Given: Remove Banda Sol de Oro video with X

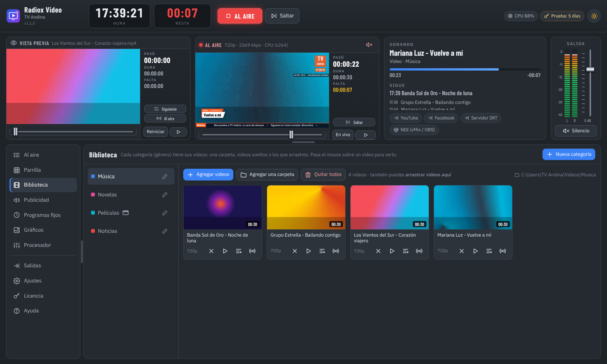Looking at the screenshot, I should pos(211,251).
